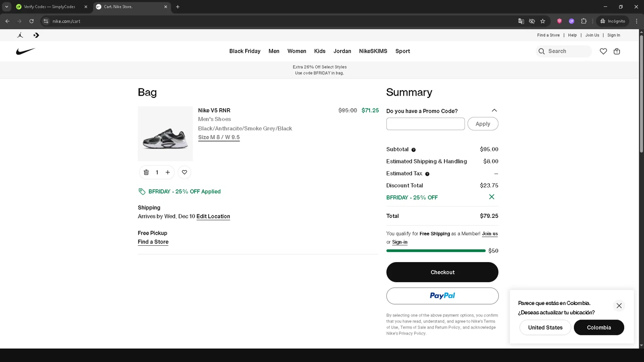The height and width of the screenshot is (362, 644).
Task: Increase quantity with plus icon
Action: click(168, 172)
